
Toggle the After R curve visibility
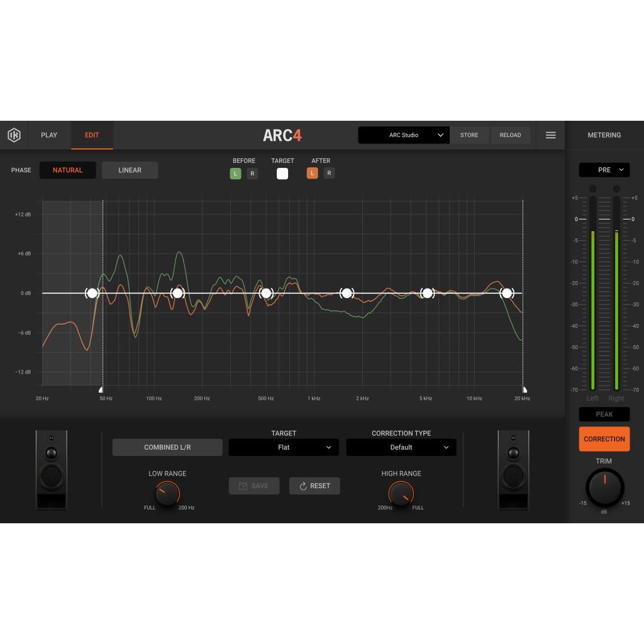(x=330, y=174)
